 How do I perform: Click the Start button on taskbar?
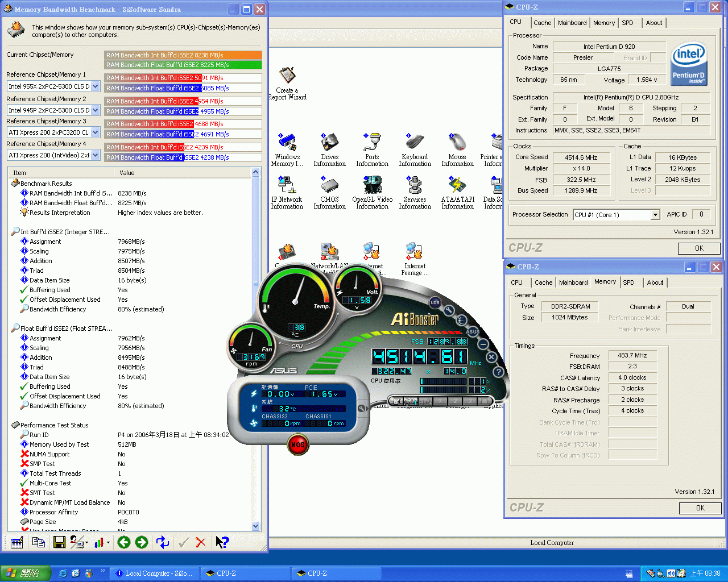pyautogui.click(x=26, y=573)
